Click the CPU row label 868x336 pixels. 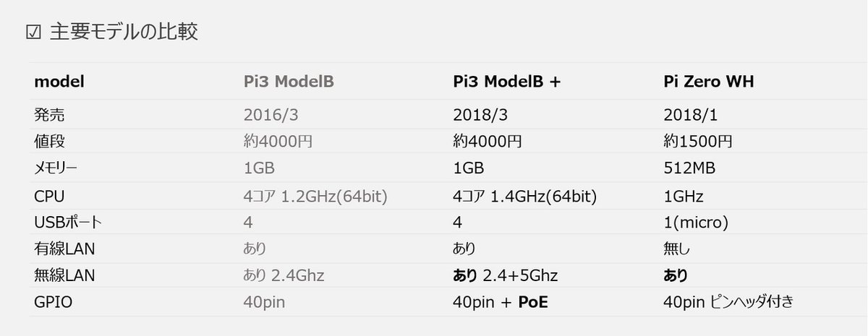[50, 196]
